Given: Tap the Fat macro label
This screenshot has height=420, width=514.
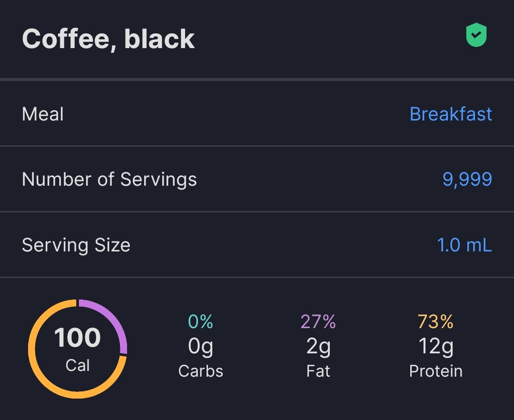Looking at the screenshot, I should 318,371.
